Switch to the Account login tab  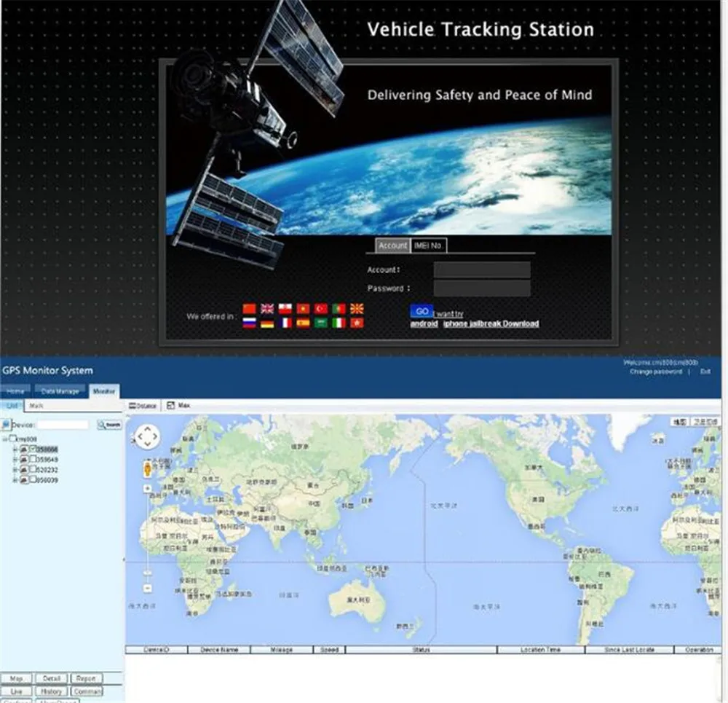[x=393, y=246]
